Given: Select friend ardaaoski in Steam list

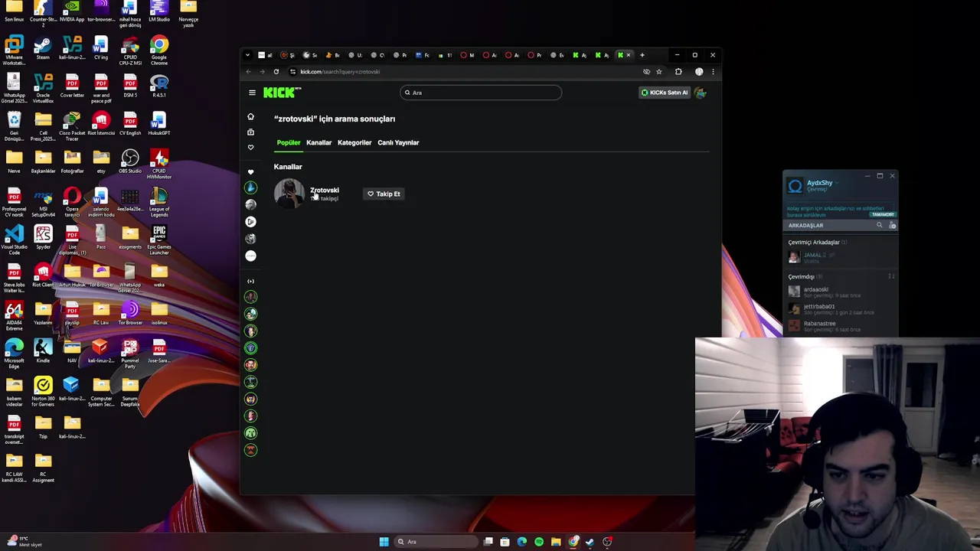Looking at the screenshot, I should pos(840,292).
